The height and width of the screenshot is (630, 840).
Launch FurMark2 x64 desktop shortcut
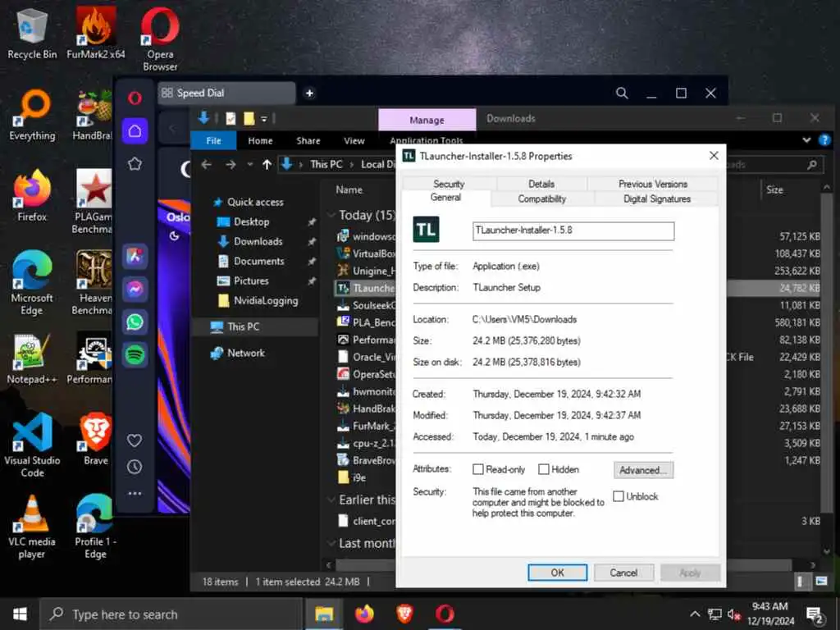coord(95,33)
